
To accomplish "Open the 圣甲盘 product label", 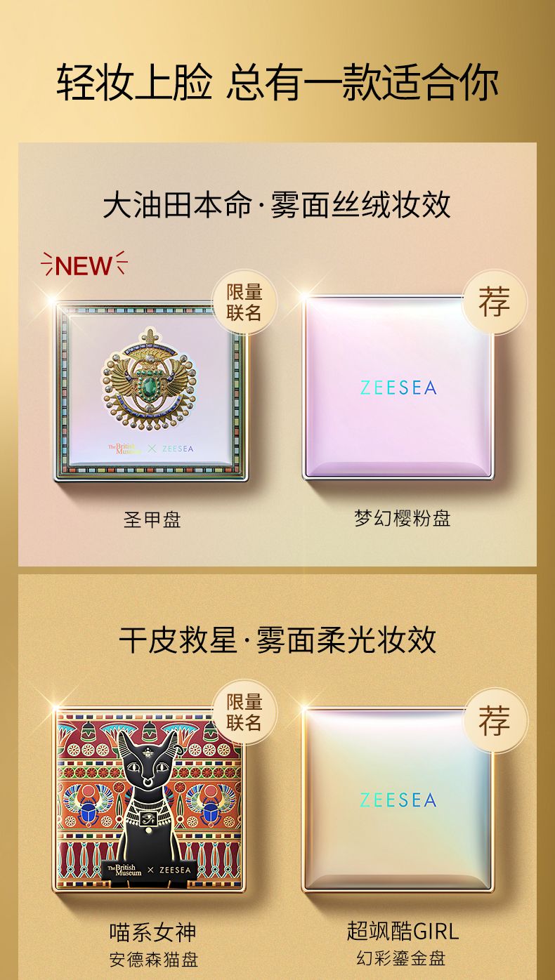I will [x=152, y=519].
